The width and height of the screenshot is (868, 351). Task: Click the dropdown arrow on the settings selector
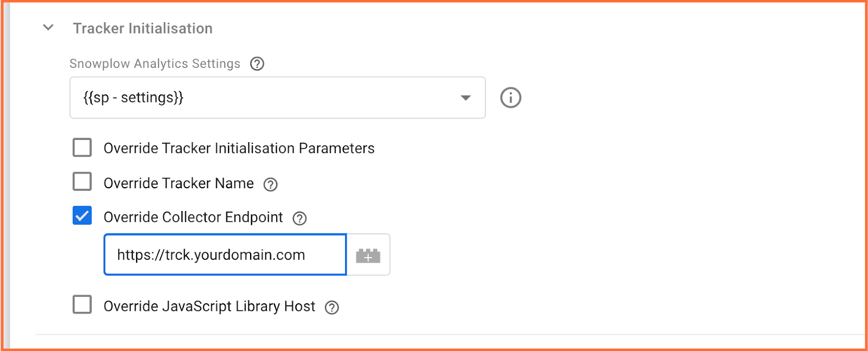coord(464,98)
